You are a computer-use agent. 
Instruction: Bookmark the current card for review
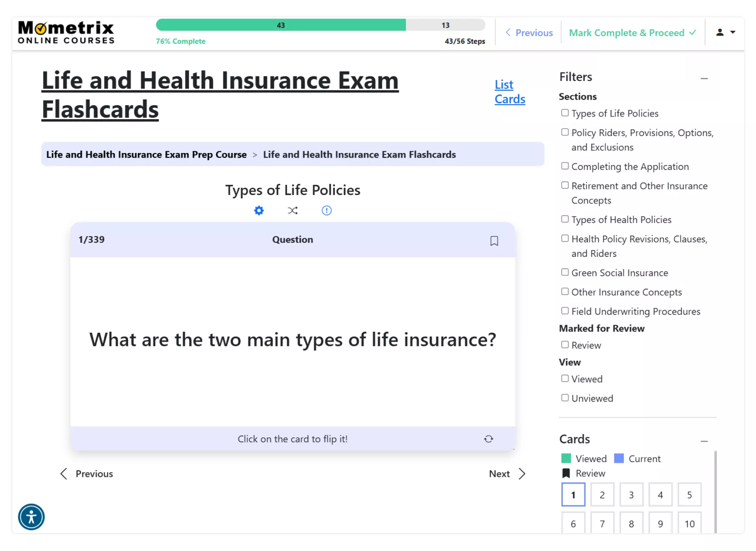494,241
